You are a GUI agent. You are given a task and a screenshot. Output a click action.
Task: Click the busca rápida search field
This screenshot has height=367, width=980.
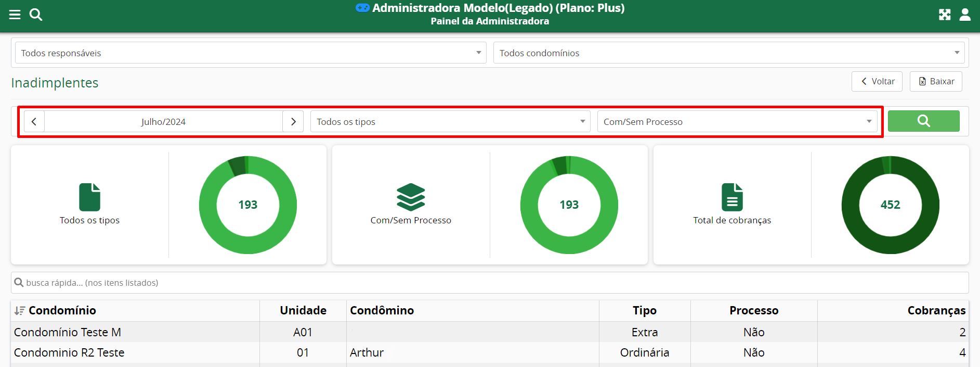[489, 283]
